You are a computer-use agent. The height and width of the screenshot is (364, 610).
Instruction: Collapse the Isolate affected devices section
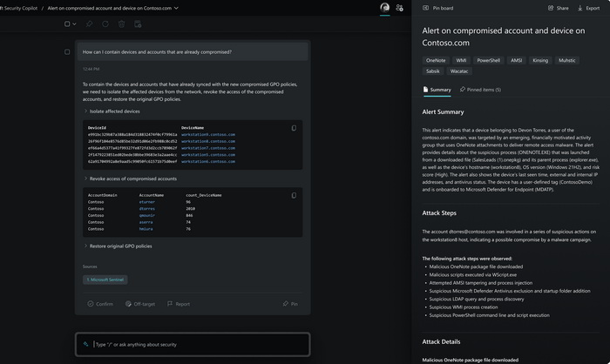(x=85, y=111)
